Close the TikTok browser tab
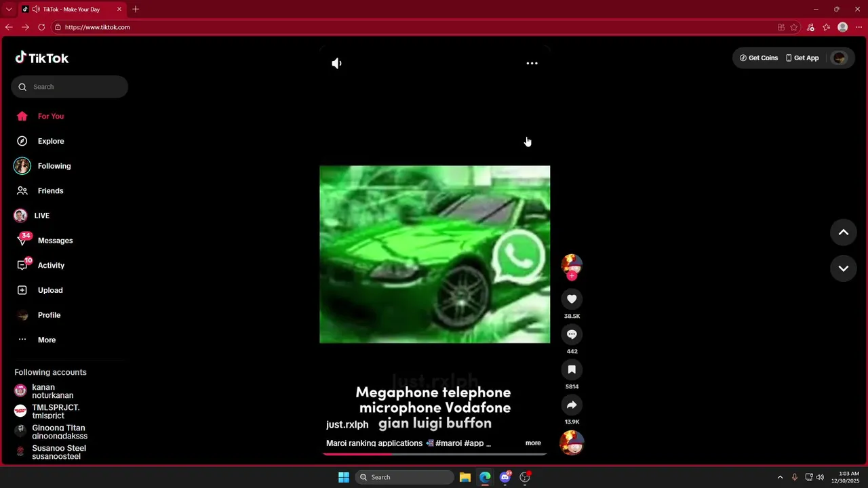This screenshot has height=488, width=868. click(x=119, y=9)
